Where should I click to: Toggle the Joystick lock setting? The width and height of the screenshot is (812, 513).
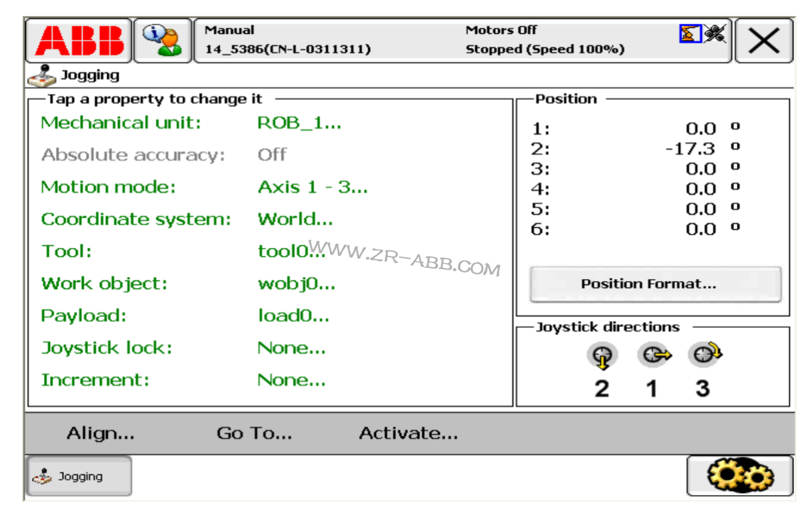pos(291,347)
